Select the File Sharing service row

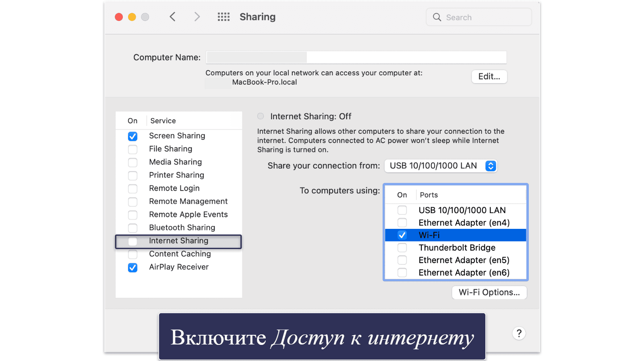click(179, 149)
